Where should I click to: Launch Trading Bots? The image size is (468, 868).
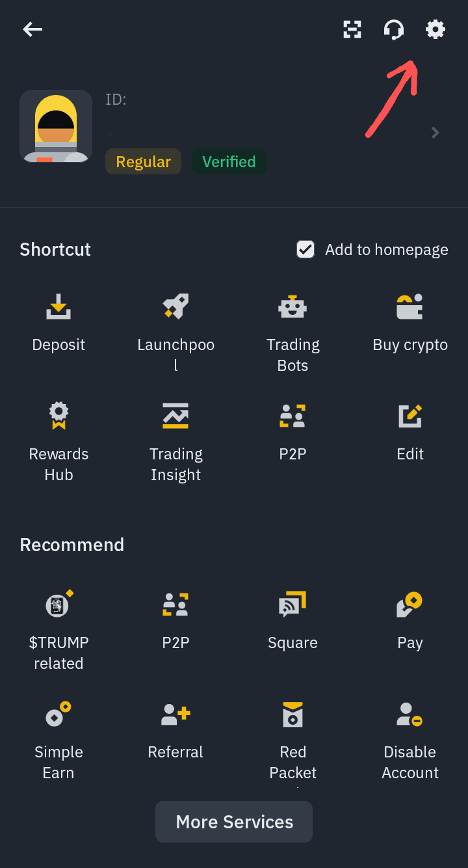(292, 307)
